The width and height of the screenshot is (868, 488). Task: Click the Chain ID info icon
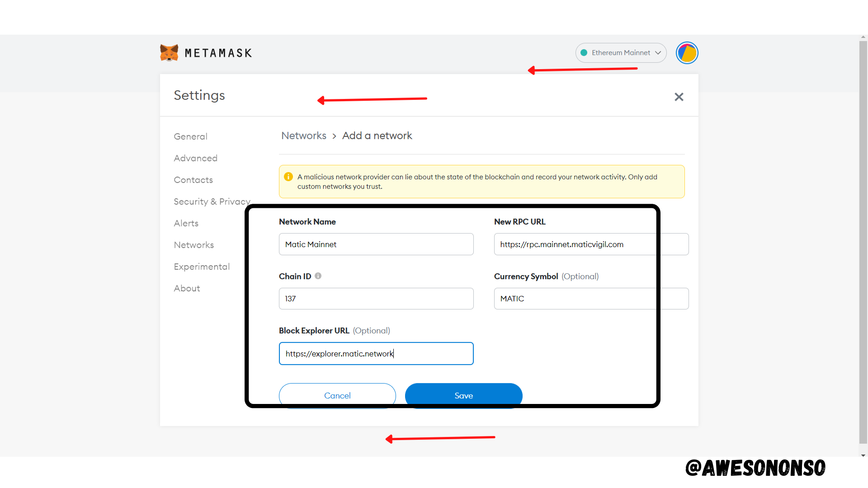coord(318,276)
